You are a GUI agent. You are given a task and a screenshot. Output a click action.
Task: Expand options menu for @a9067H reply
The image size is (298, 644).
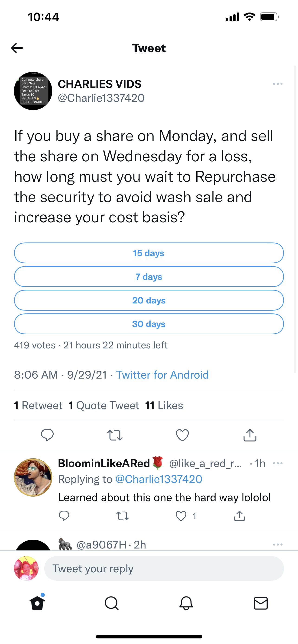tap(278, 545)
